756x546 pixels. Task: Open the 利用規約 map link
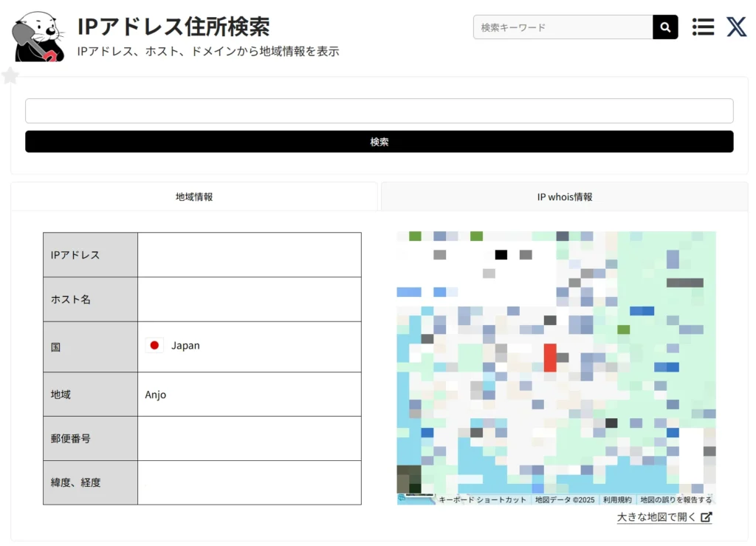(x=616, y=500)
